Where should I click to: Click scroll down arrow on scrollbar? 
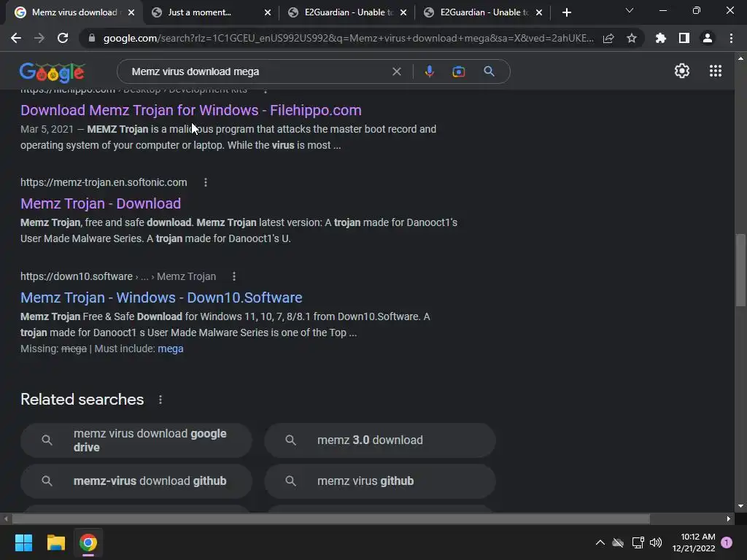740,506
